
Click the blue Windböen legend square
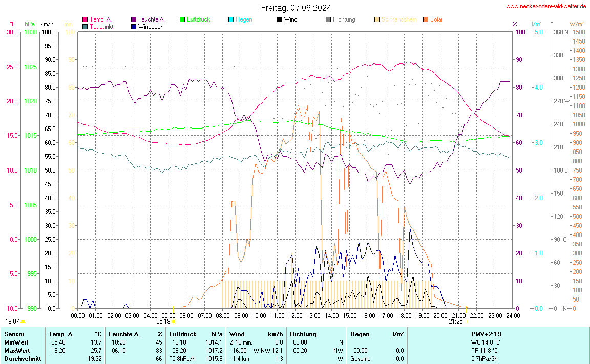pos(134,26)
